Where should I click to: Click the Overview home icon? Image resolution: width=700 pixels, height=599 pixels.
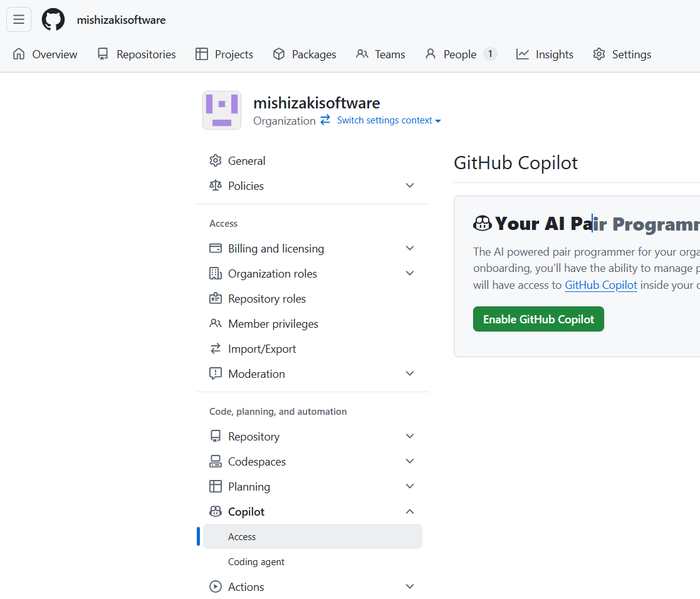[x=19, y=54]
